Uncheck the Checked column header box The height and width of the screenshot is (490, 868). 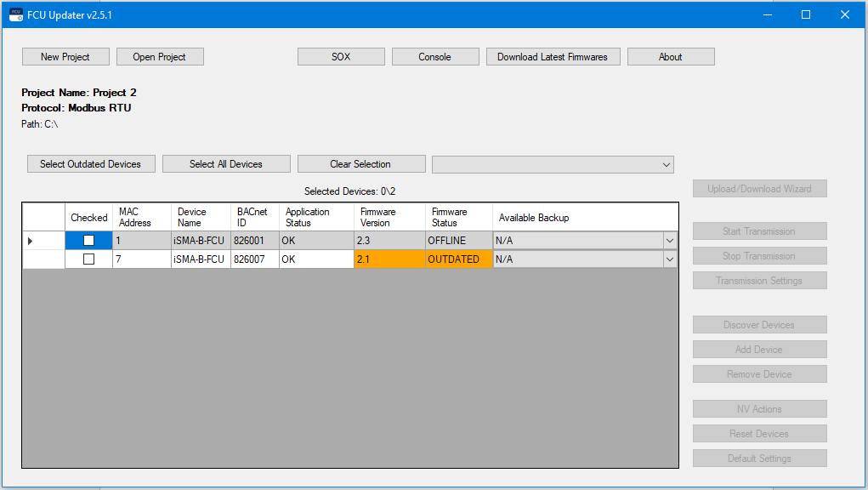[x=88, y=217]
